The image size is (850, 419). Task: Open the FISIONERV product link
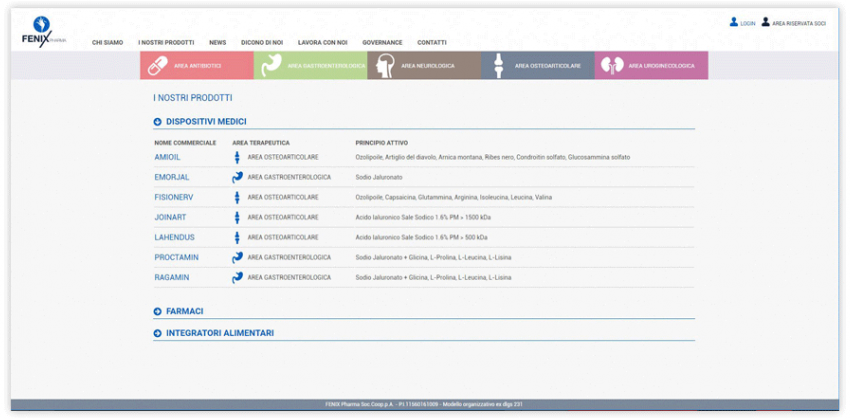tap(174, 197)
